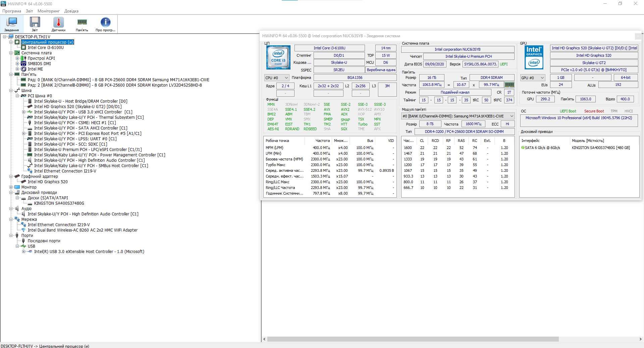Expand the Монітор tree node
644x348 pixels.
click(11, 187)
